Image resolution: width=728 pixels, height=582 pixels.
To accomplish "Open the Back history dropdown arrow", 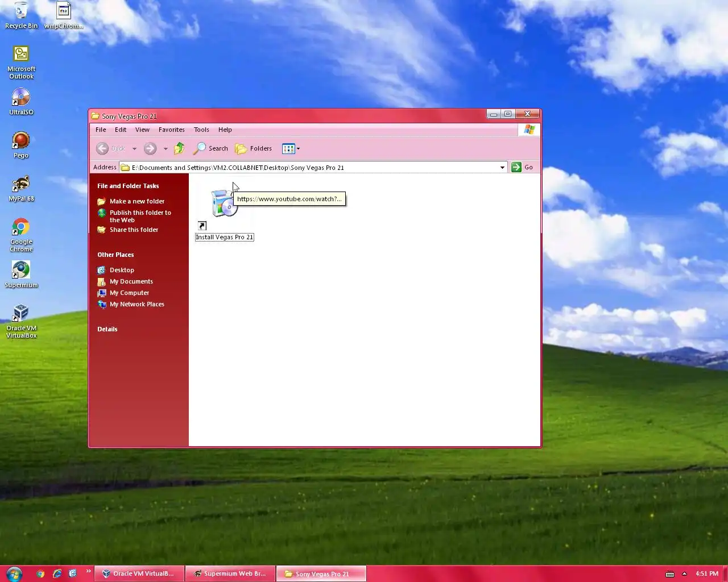I will (134, 149).
